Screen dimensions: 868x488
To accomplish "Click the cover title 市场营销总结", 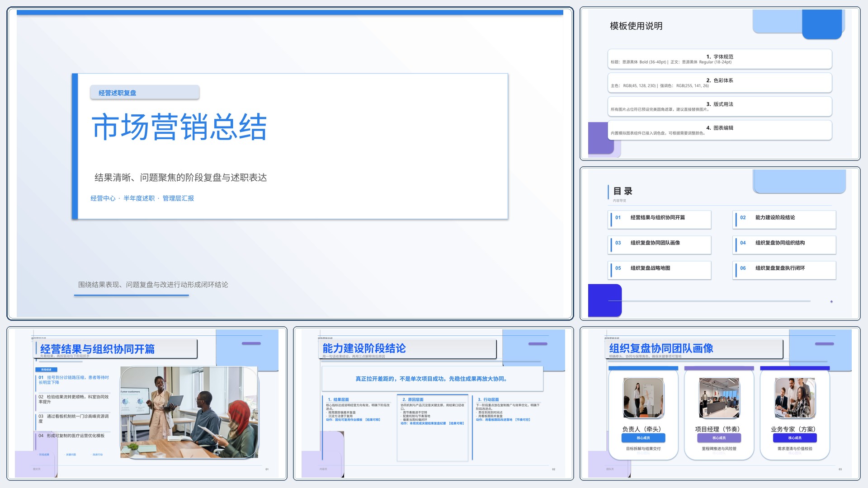I will coord(179,127).
